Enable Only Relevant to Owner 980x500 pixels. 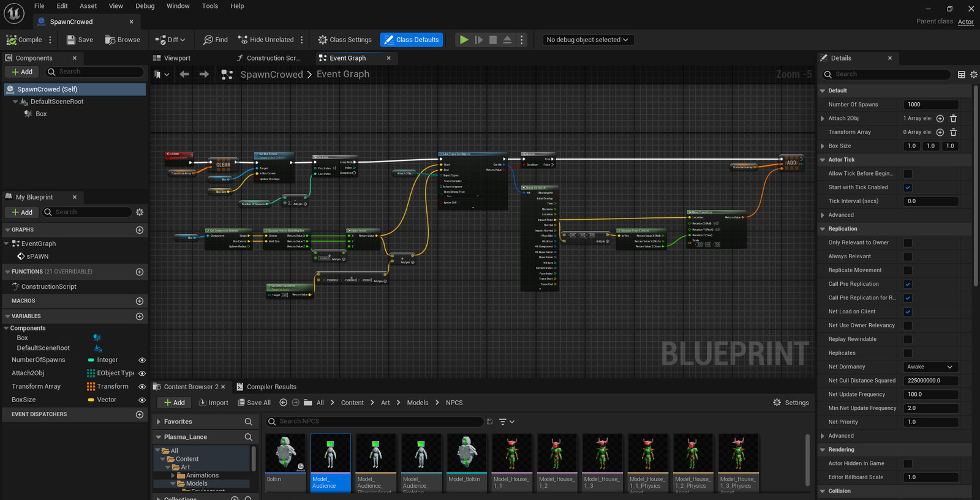(908, 243)
